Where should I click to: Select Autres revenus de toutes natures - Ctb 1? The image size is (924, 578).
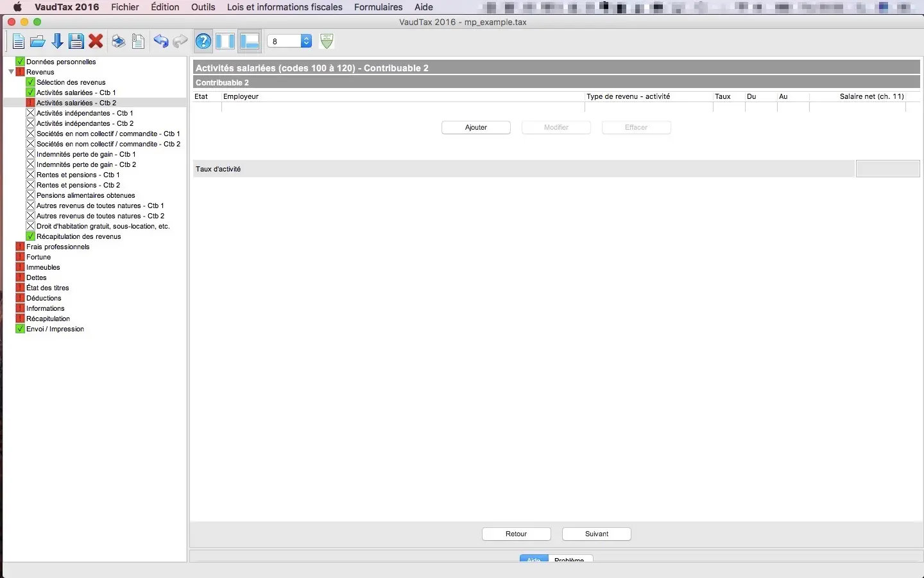pos(100,206)
